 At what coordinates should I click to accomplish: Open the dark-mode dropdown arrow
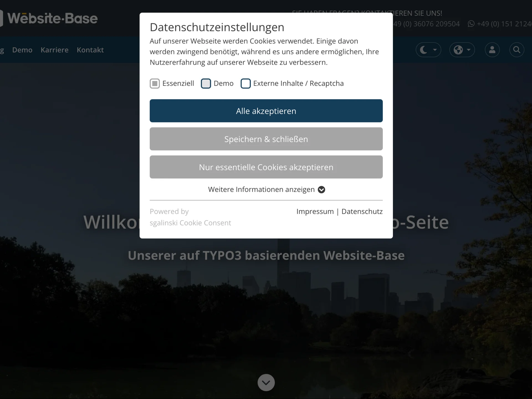[x=434, y=51]
